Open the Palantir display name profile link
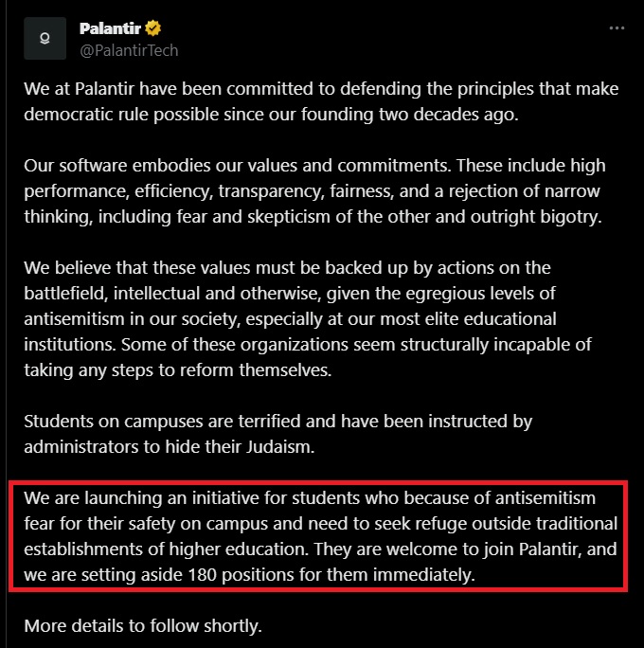644x648 pixels. pyautogui.click(x=110, y=28)
